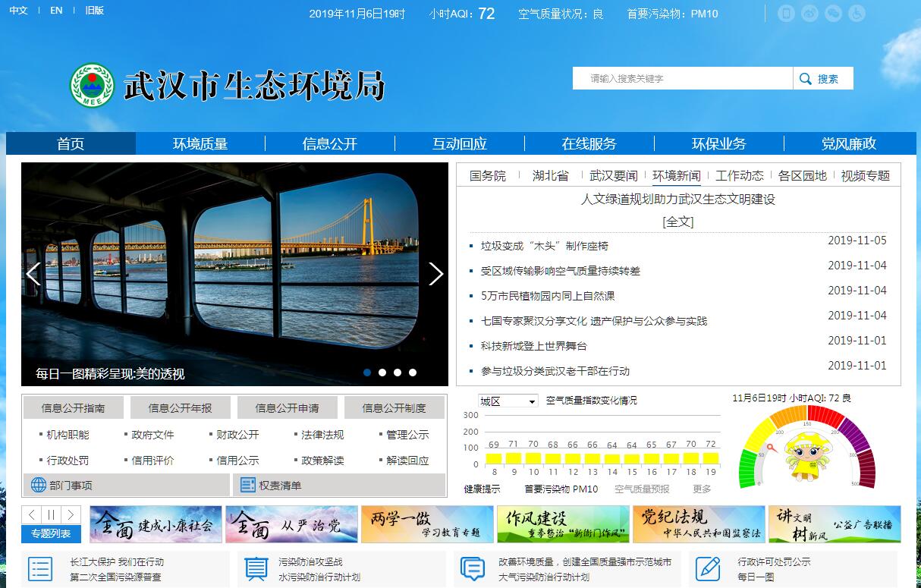Click the wheelchair accessibility icon
Image resolution: width=921 pixels, height=588 pixels.
pos(856,14)
